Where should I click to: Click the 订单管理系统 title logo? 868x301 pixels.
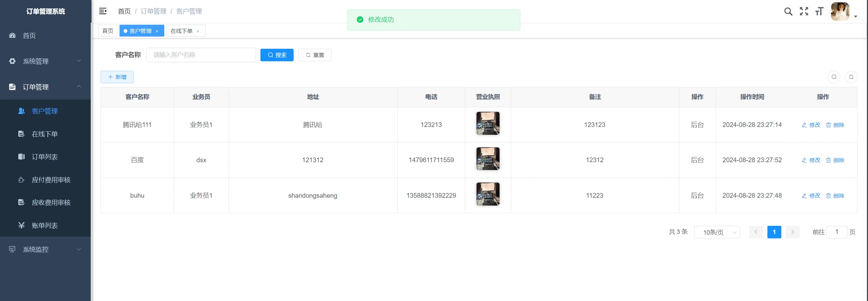pos(46,11)
